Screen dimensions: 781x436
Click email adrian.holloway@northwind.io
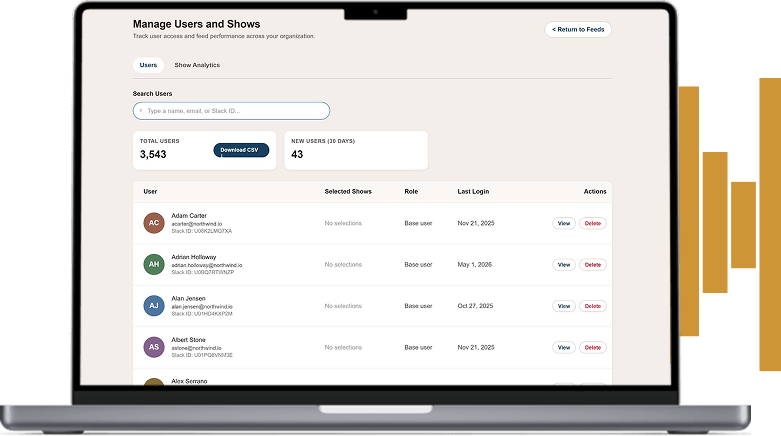(x=207, y=265)
